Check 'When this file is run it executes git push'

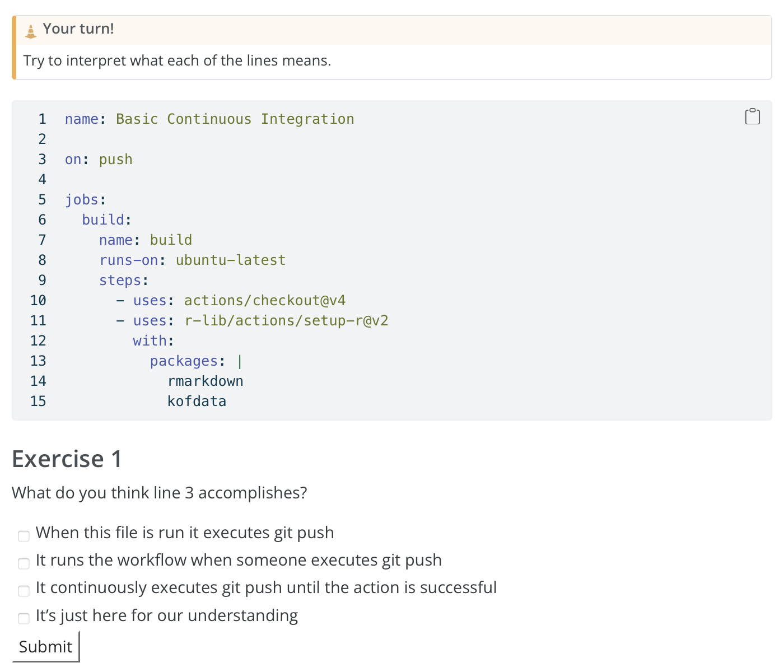click(24, 536)
